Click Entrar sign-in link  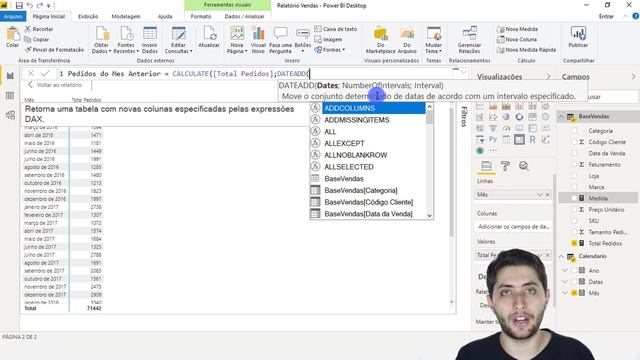click(x=606, y=16)
